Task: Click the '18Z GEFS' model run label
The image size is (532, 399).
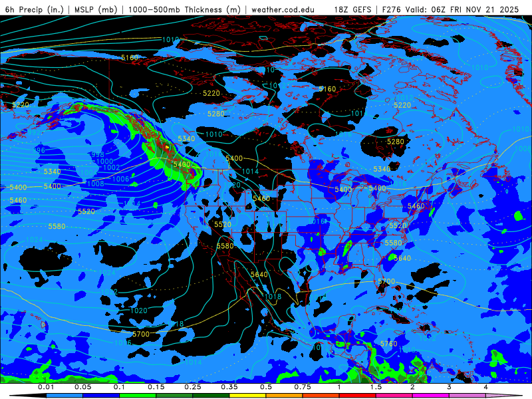Action: tap(352, 9)
